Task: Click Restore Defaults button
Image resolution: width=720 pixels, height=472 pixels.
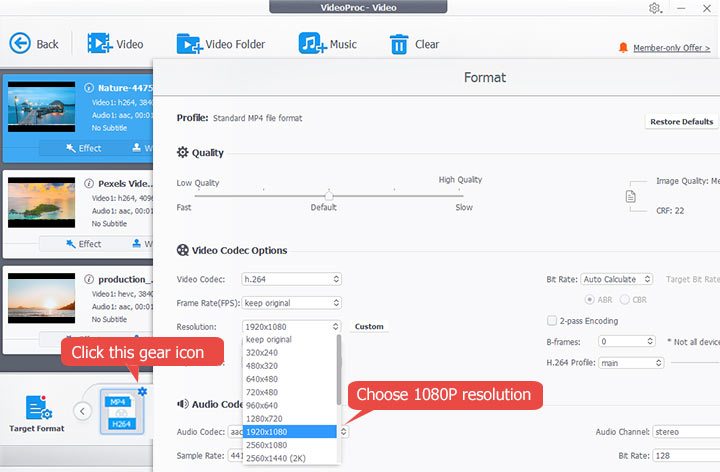Action: (681, 122)
